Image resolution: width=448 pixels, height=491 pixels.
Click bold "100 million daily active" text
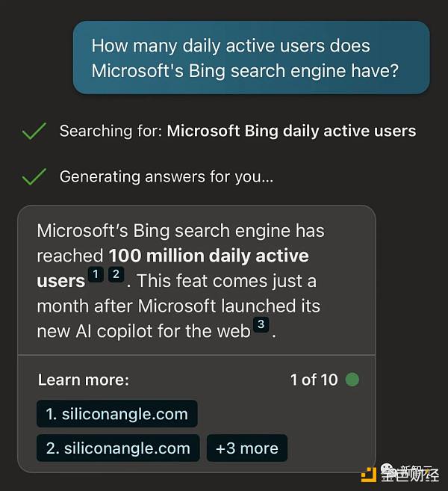pyautogui.click(x=208, y=256)
